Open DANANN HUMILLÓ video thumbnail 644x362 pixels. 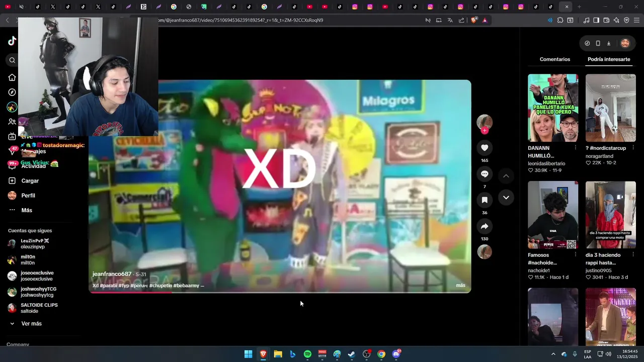[553, 108]
